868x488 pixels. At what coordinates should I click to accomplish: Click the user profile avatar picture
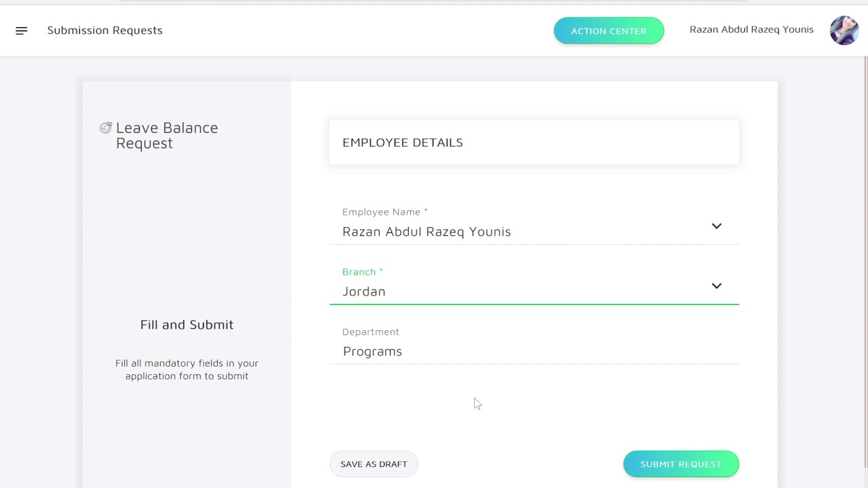844,30
